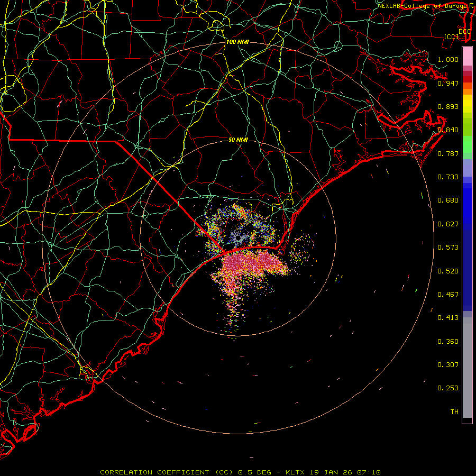Click the 0.893 legend value
This screenshot has height=476, width=476.
[x=448, y=106]
